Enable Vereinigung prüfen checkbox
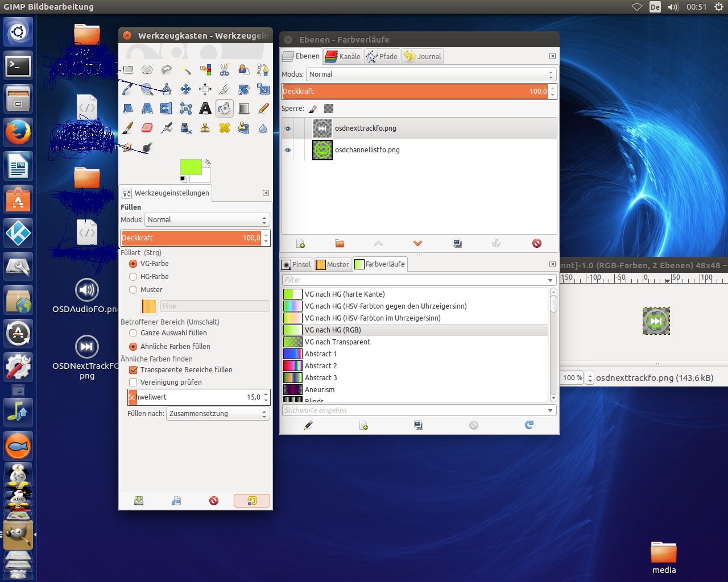728x582 pixels. point(133,383)
